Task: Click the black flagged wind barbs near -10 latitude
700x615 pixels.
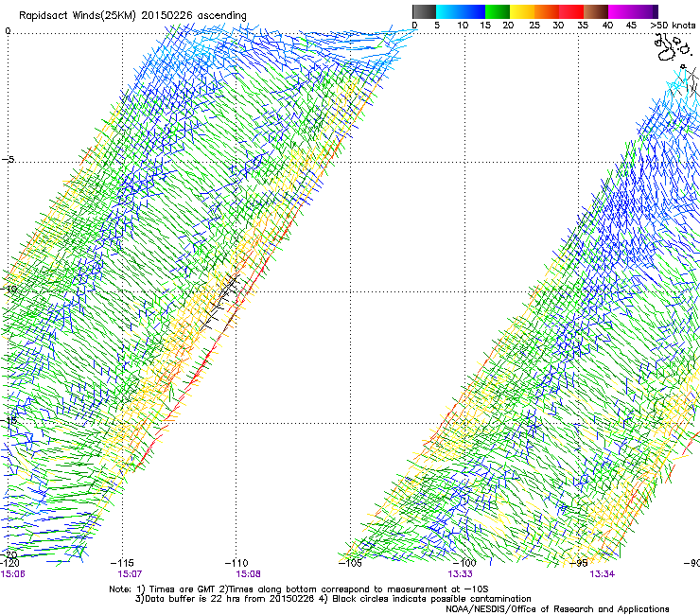Action: [x=219, y=302]
